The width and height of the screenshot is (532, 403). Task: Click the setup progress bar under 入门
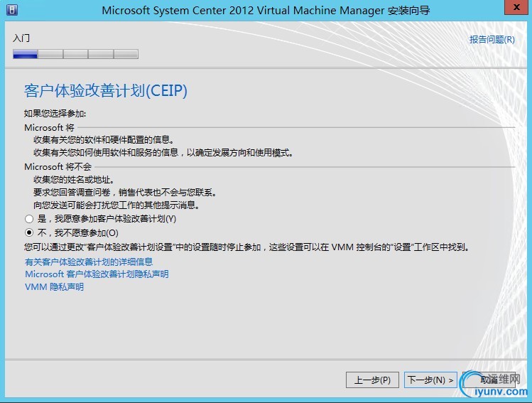point(75,54)
